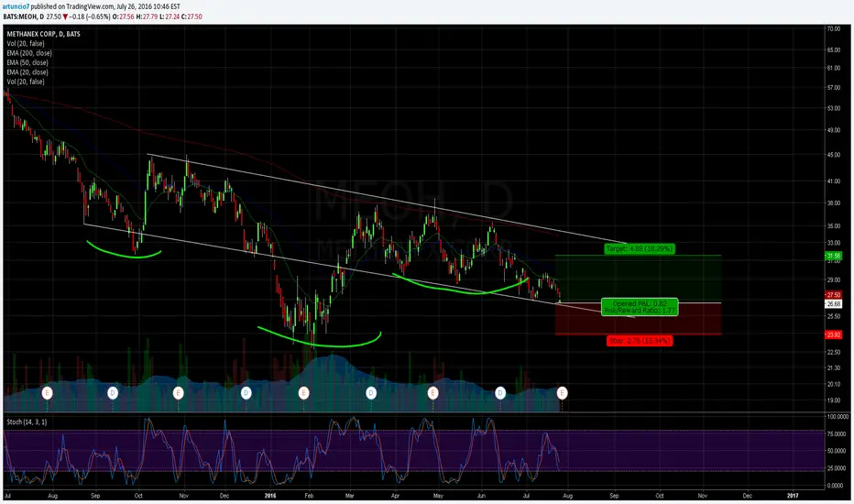
Task: Click the red 27.50 current price tag
Action: pyautogui.click(x=833, y=295)
